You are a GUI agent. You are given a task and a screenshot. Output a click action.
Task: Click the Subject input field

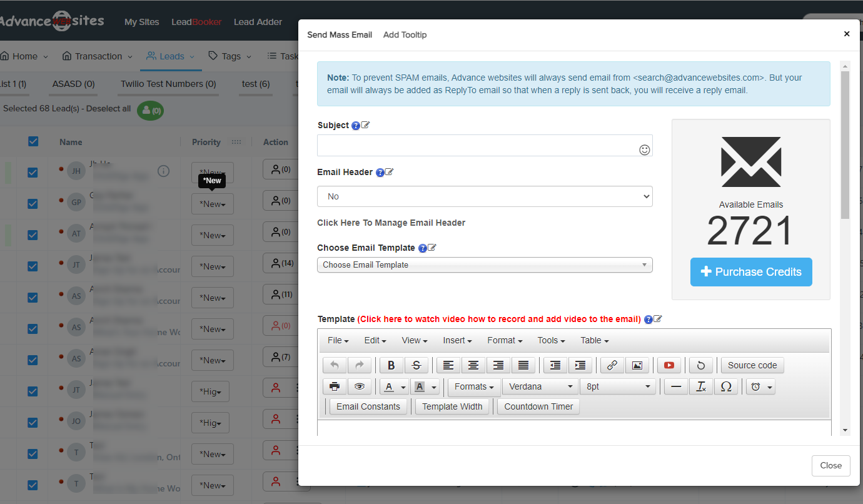(x=477, y=146)
